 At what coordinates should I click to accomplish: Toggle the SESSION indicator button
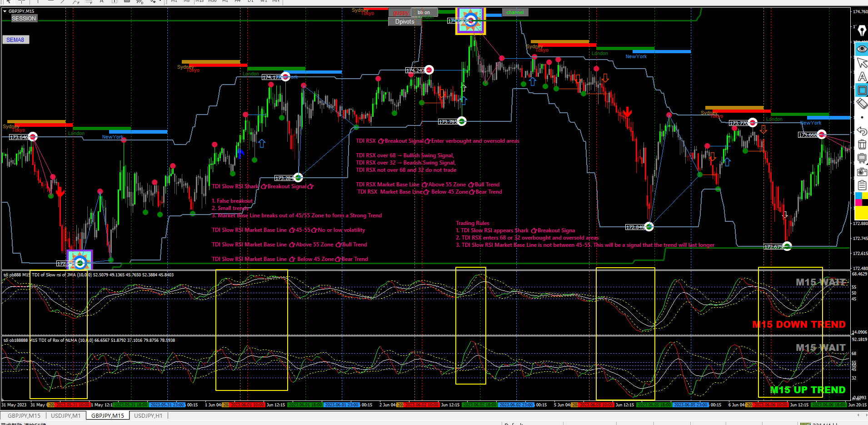click(24, 19)
